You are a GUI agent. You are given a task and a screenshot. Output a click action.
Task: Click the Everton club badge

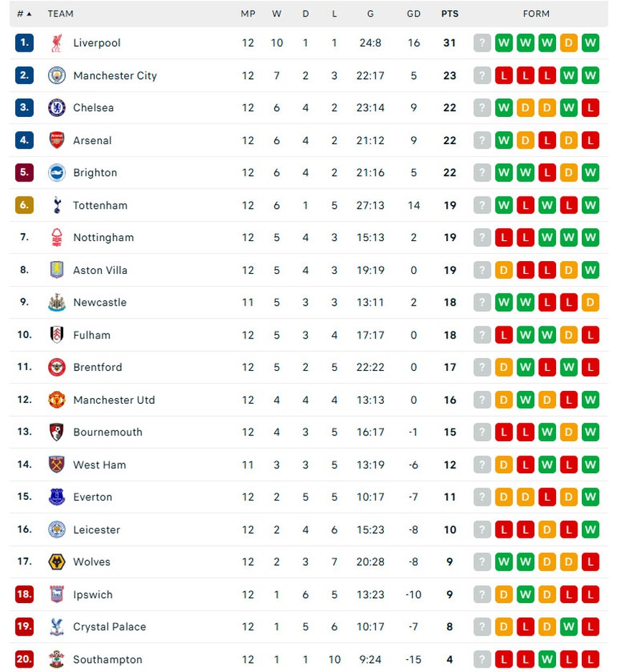57,497
